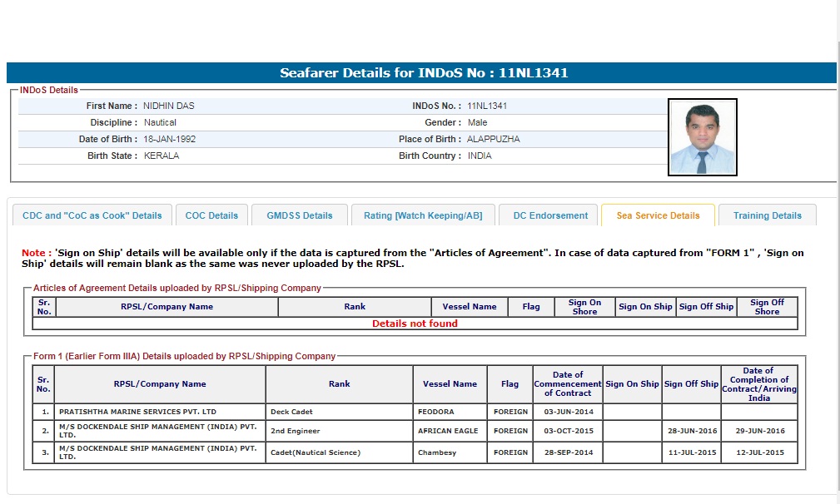
Task: Click the Date of Commencement of Contract header
Action: pyautogui.click(x=567, y=384)
